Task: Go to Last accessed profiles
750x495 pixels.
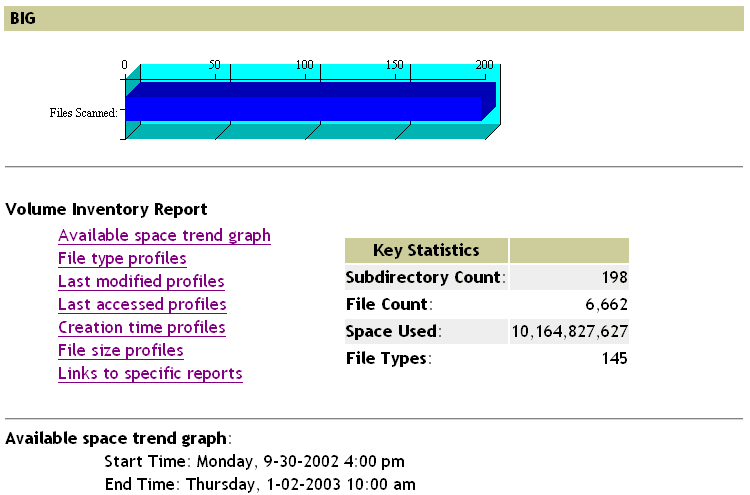Action: point(142,305)
